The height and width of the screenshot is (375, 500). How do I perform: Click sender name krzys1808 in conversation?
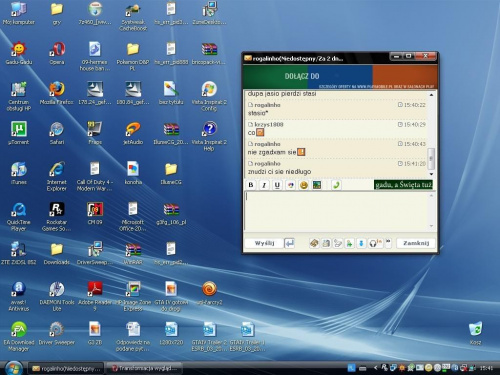[269, 124]
